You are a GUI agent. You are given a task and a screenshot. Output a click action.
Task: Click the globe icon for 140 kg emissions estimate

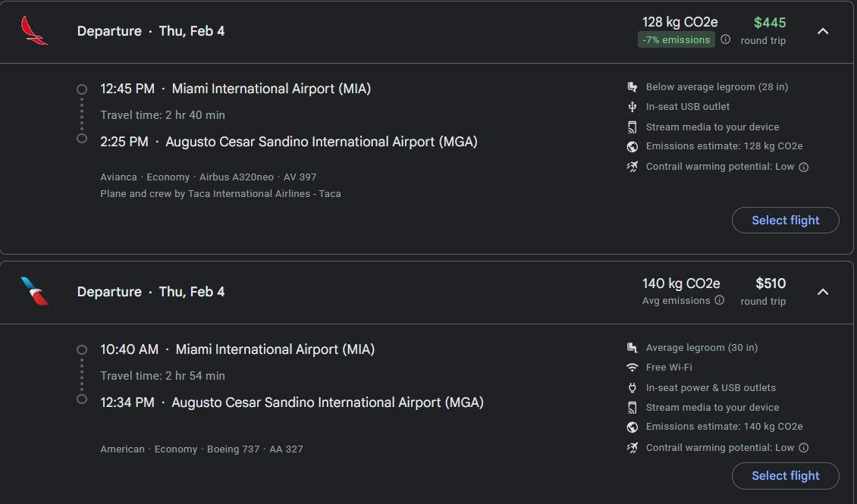tap(633, 427)
